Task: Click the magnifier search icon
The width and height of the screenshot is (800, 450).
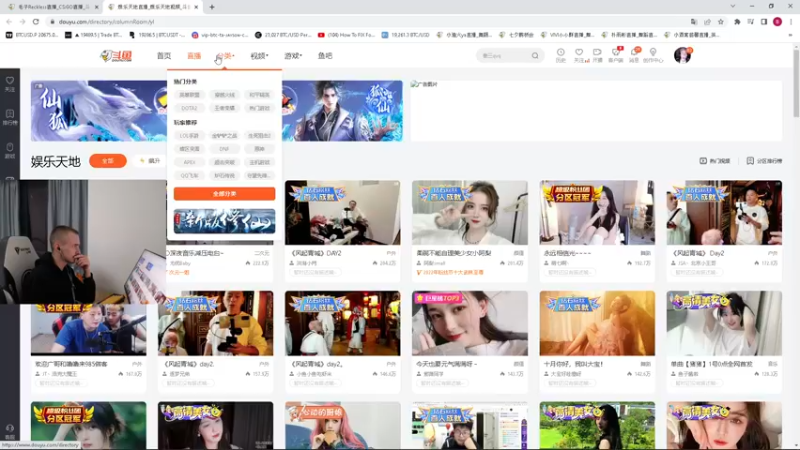Action: 535,56
